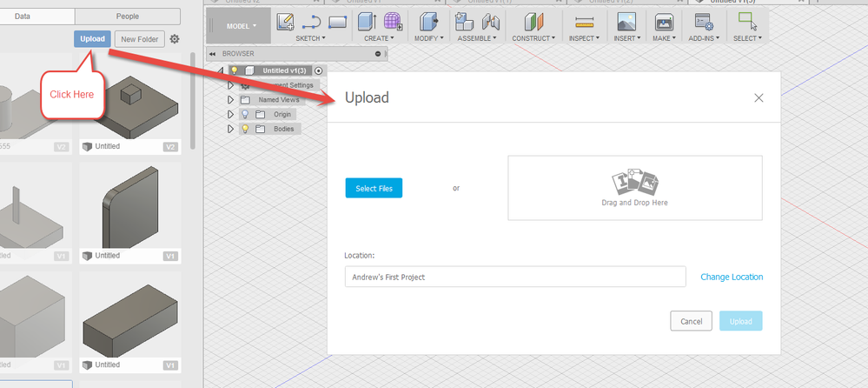Select the Press Pull modify icon
868x388 pixels.
point(428,22)
